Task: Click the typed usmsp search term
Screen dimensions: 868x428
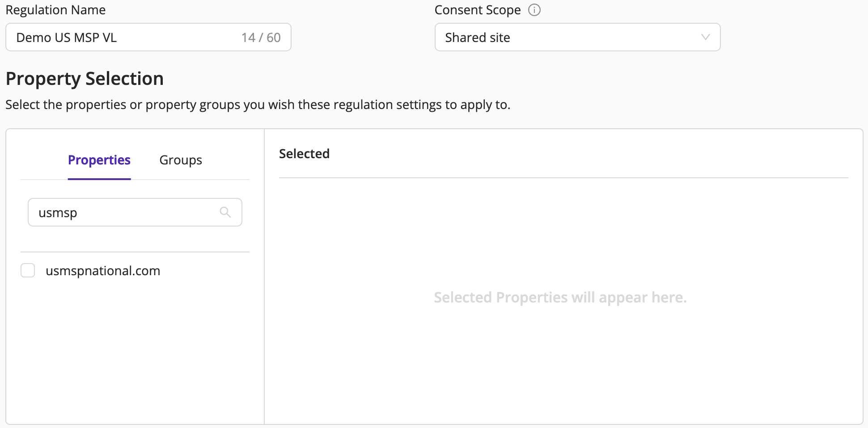Action: pyautogui.click(x=58, y=213)
